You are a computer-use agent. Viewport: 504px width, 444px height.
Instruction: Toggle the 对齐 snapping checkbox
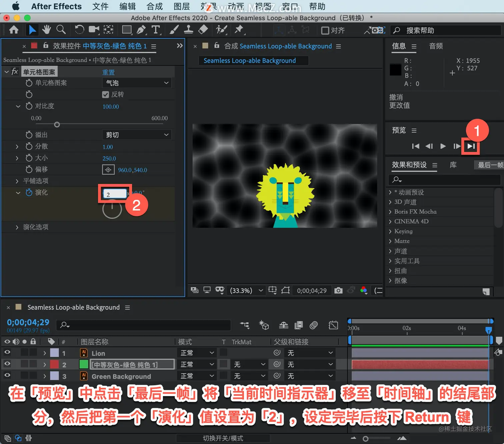tap(325, 30)
